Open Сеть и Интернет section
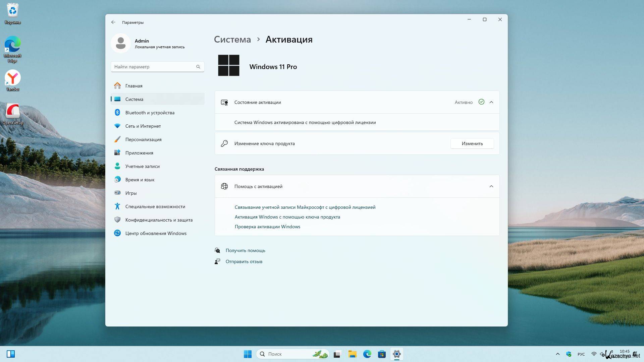This screenshot has width=644, height=362. click(143, 126)
